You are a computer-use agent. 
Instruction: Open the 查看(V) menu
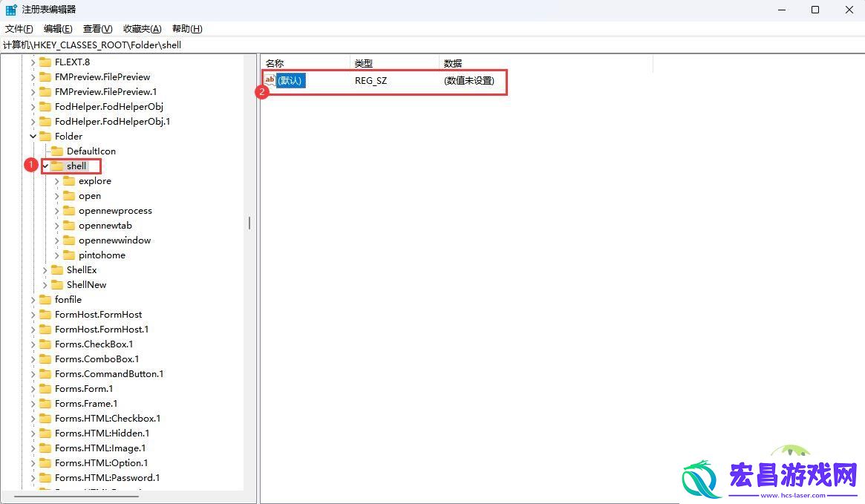coord(98,29)
